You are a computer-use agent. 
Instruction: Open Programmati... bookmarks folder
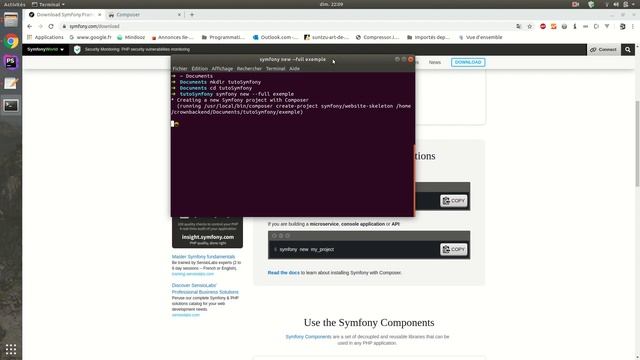click(223, 37)
